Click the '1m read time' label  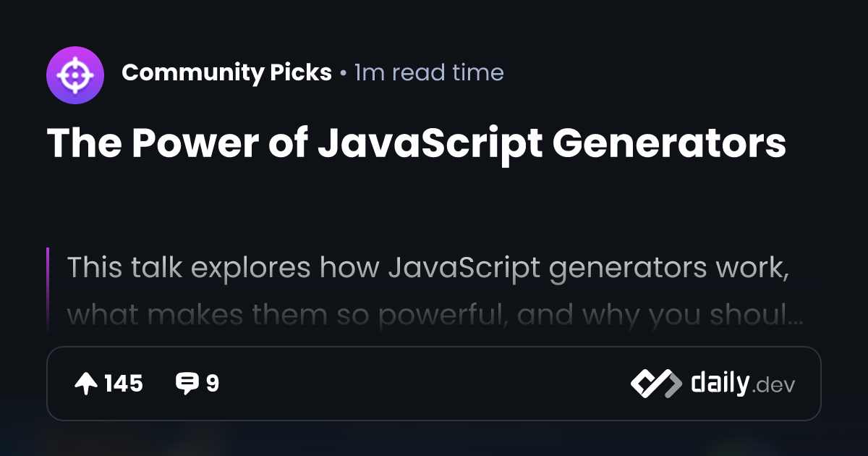(429, 72)
